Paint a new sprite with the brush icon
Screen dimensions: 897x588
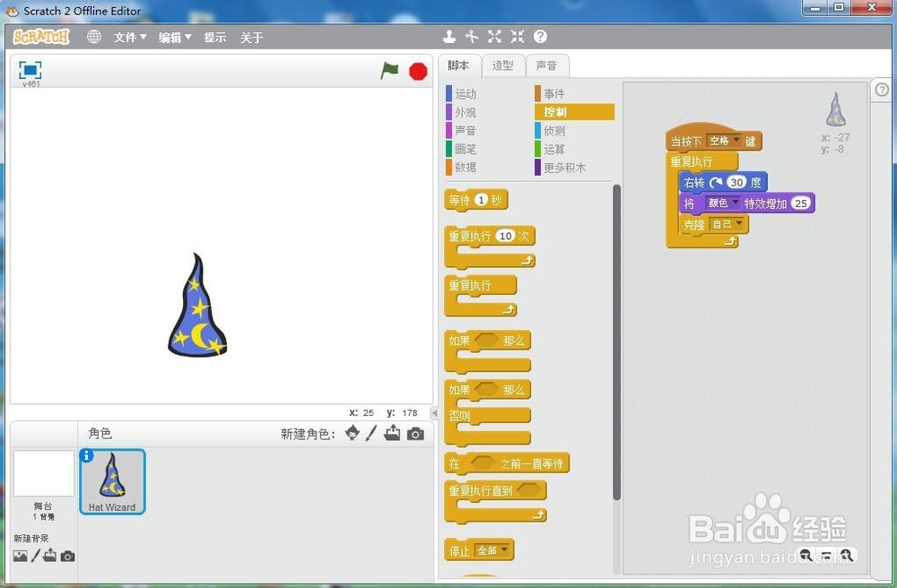click(370, 433)
